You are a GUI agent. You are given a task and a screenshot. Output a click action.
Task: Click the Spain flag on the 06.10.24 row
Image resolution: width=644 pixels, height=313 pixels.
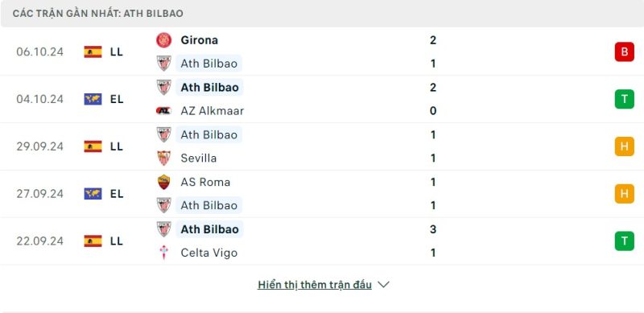coord(93,51)
